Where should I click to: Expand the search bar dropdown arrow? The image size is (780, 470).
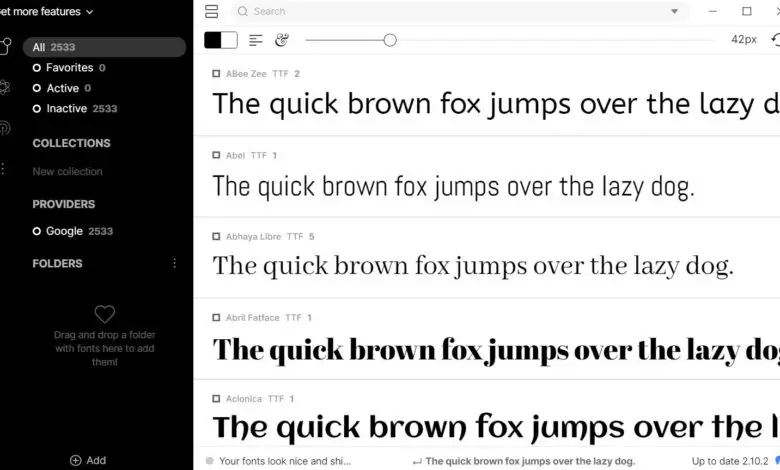tap(674, 11)
